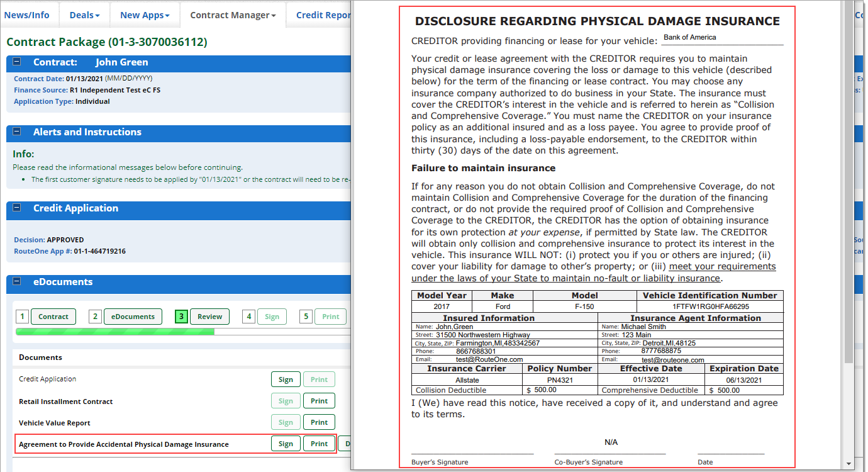The width and height of the screenshot is (868, 472).
Task: Click the Allstate insurance carrier cell
Action: pos(467,380)
